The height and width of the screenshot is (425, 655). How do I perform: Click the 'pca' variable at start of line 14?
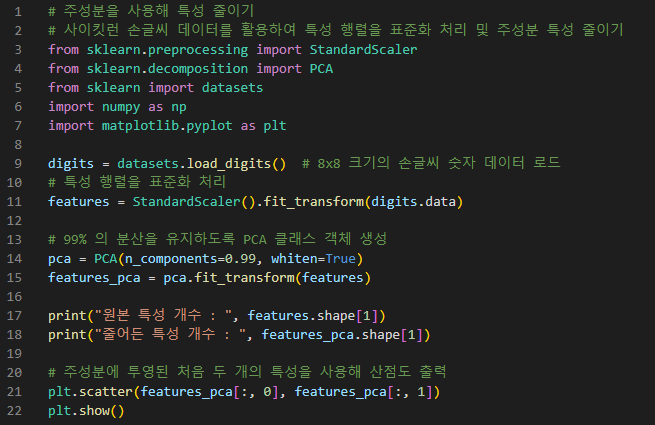pyautogui.click(x=59, y=259)
